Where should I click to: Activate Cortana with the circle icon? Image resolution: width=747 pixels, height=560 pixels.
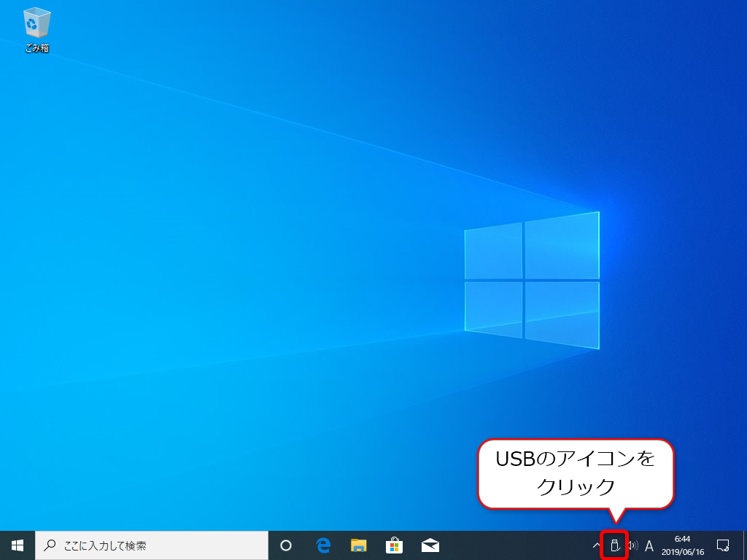click(286, 545)
